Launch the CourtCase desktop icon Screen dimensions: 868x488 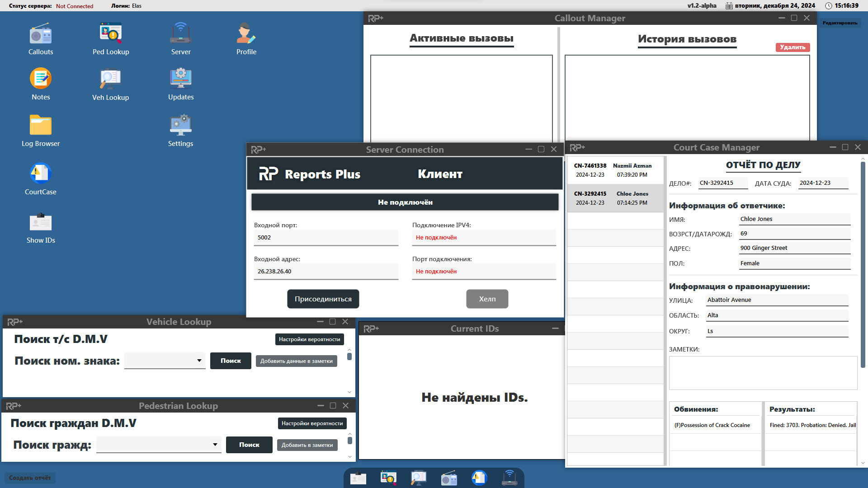click(41, 174)
